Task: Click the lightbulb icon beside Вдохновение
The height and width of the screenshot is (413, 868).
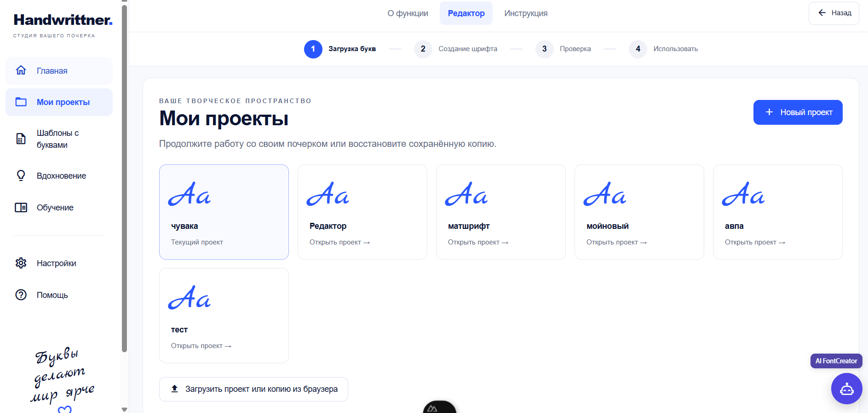Action: pos(21,175)
